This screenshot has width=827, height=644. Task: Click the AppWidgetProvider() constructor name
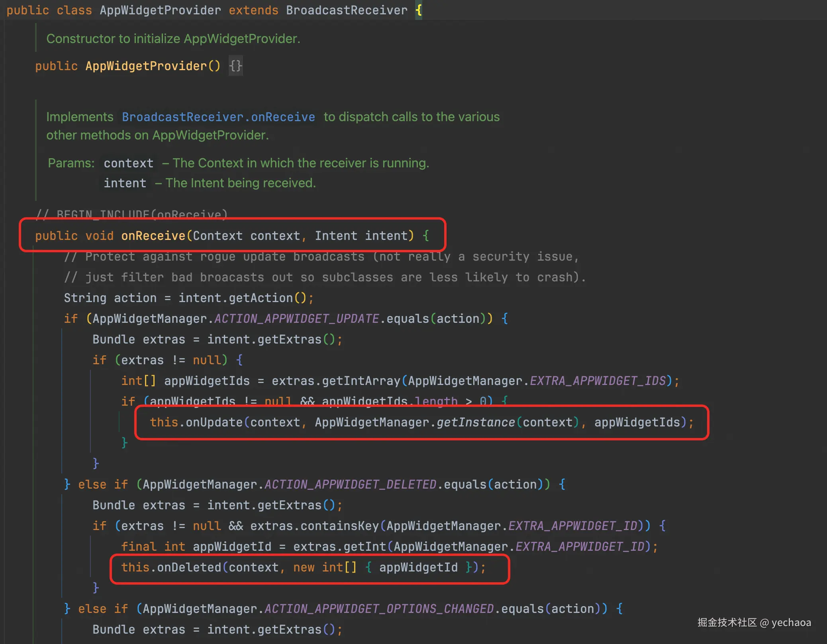(146, 66)
